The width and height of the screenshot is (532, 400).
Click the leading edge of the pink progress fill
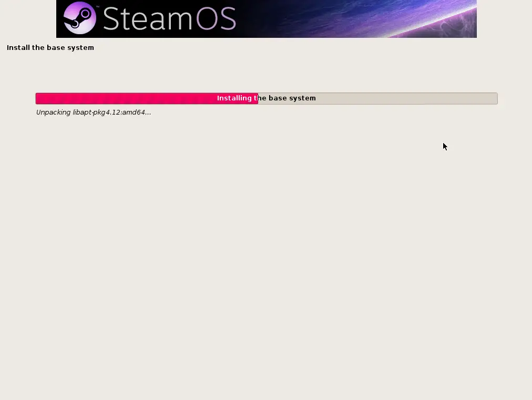(x=258, y=98)
